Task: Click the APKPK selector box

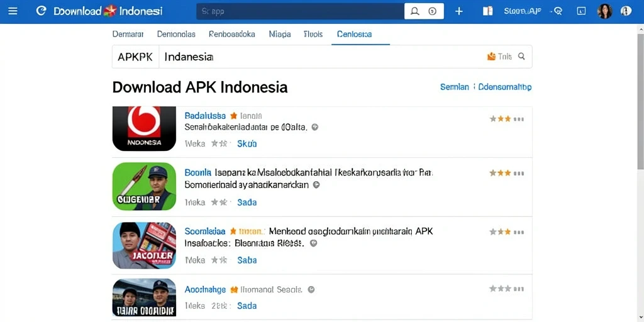Action: coord(135,57)
